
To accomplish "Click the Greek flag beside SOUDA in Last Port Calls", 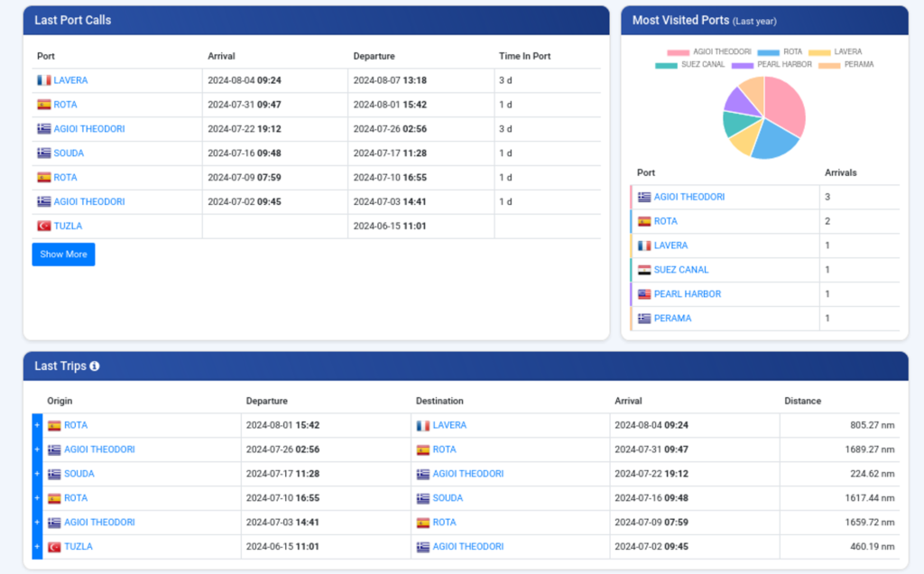I will click(x=43, y=153).
